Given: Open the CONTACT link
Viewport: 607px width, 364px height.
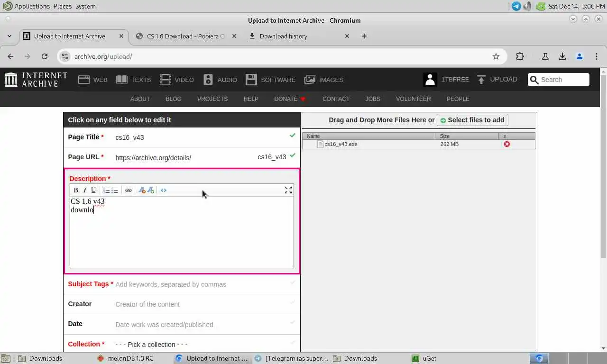Looking at the screenshot, I should [336, 99].
